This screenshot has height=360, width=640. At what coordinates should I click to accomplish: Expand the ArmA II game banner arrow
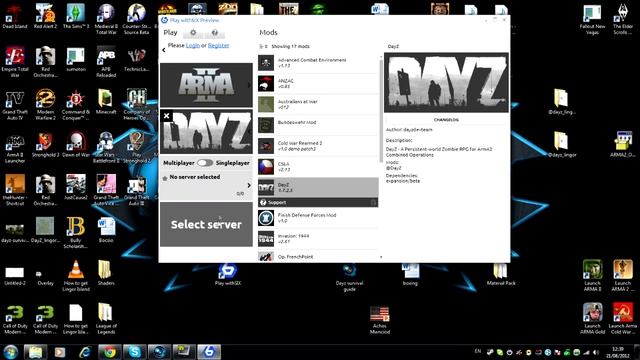[x=249, y=85]
